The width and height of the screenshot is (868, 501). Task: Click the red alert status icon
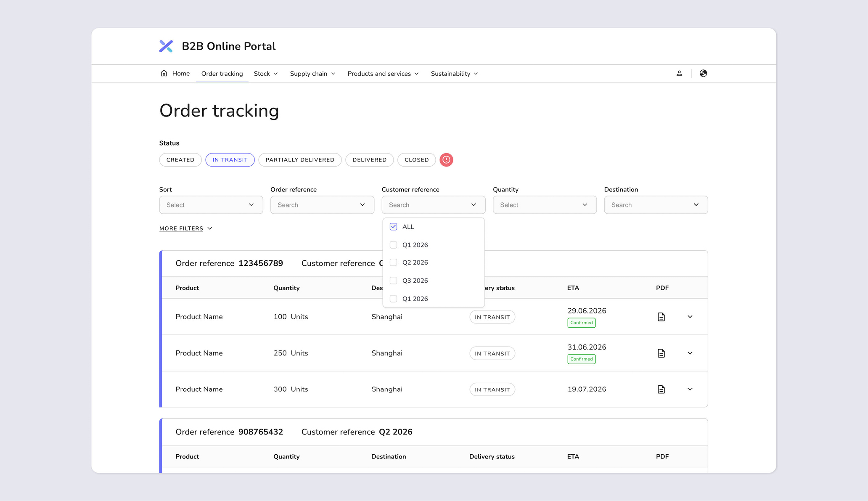[x=446, y=160]
